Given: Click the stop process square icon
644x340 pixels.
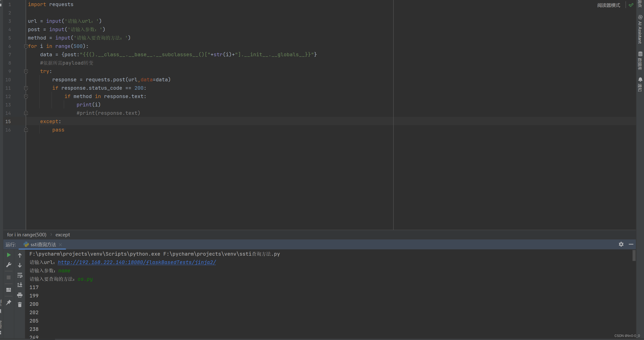Looking at the screenshot, I should pyautogui.click(x=9, y=277).
